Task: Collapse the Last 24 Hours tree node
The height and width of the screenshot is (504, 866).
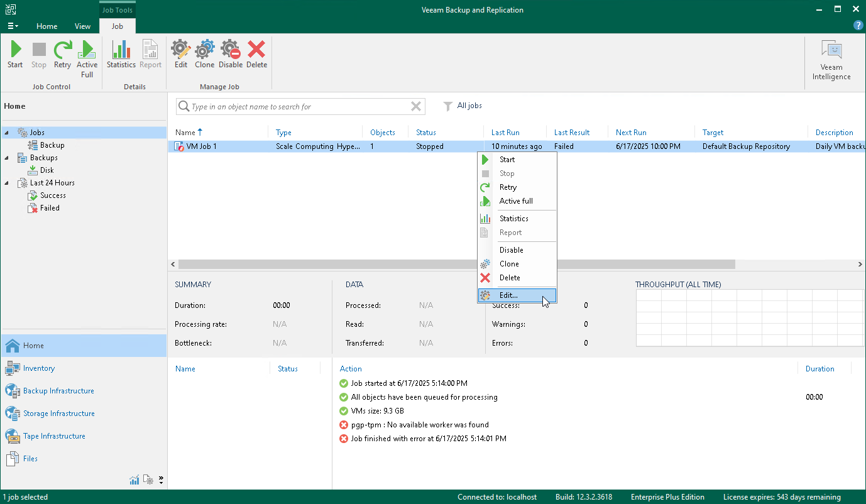Action: (x=6, y=183)
